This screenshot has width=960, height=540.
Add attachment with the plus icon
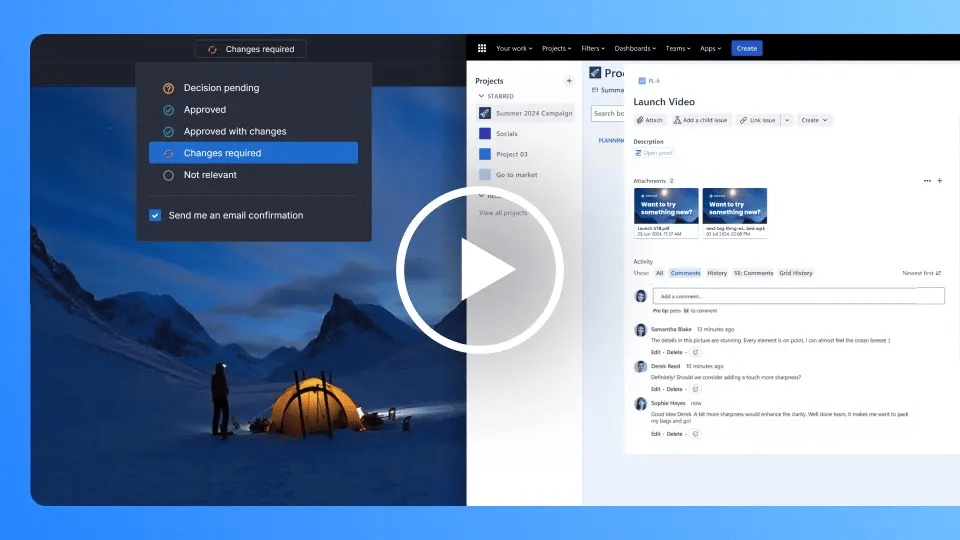pyautogui.click(x=939, y=181)
